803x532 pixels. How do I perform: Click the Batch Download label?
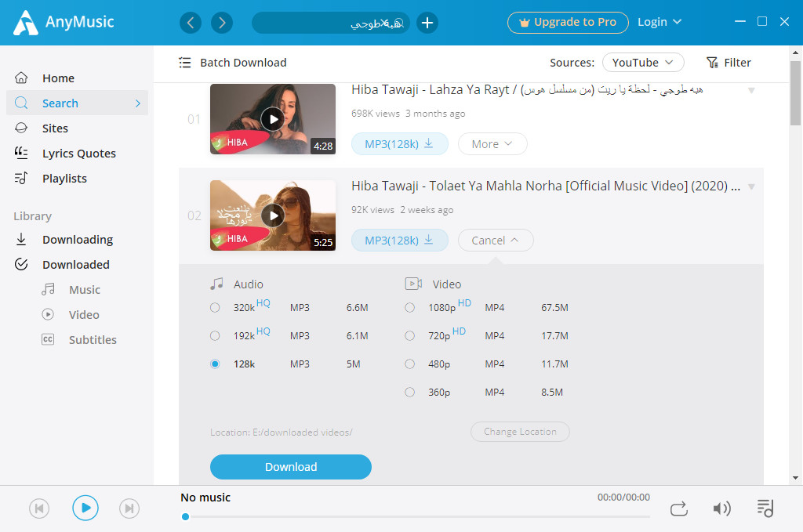(x=243, y=63)
